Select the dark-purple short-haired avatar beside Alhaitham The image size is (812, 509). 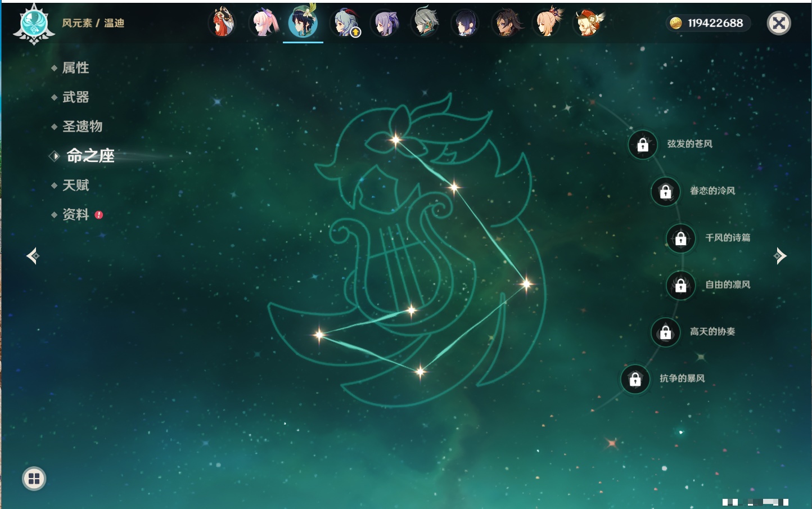[x=466, y=22]
